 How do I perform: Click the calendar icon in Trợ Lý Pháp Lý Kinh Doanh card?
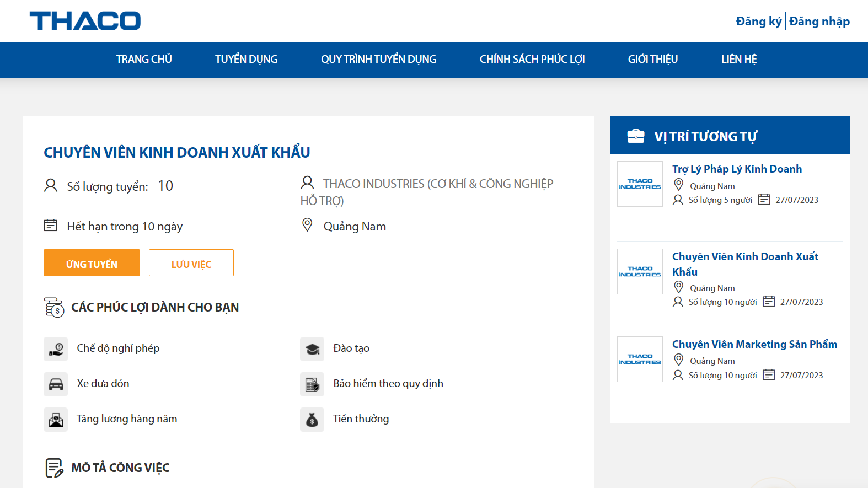(764, 199)
